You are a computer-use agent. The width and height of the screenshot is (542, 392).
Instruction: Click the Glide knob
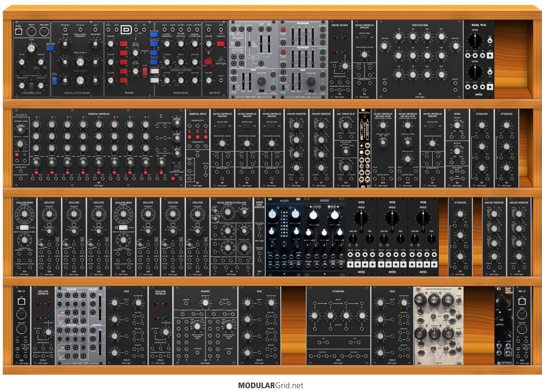[22, 62]
